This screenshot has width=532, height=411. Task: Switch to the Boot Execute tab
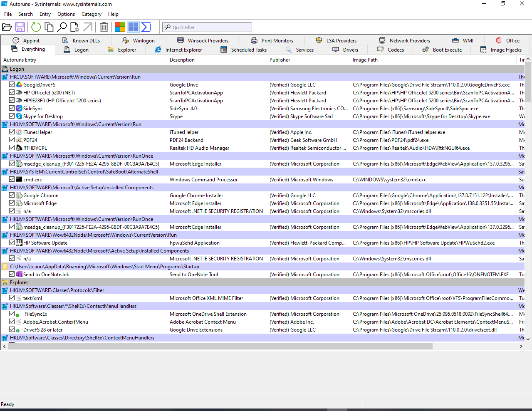[442, 50]
